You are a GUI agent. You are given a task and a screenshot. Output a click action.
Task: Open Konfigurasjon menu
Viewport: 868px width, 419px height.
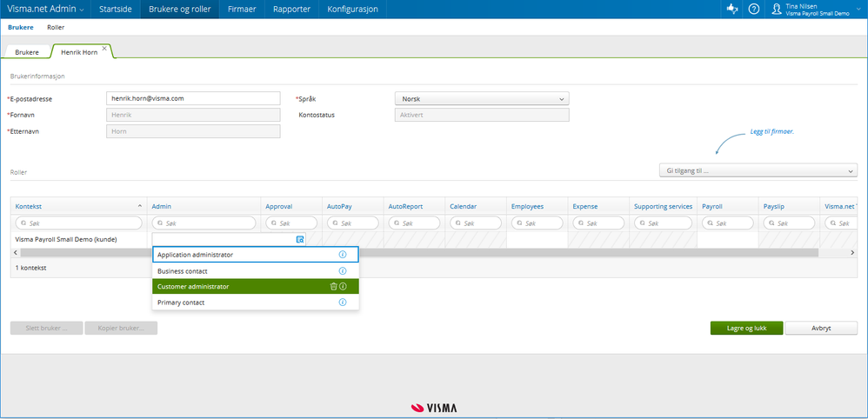click(352, 9)
